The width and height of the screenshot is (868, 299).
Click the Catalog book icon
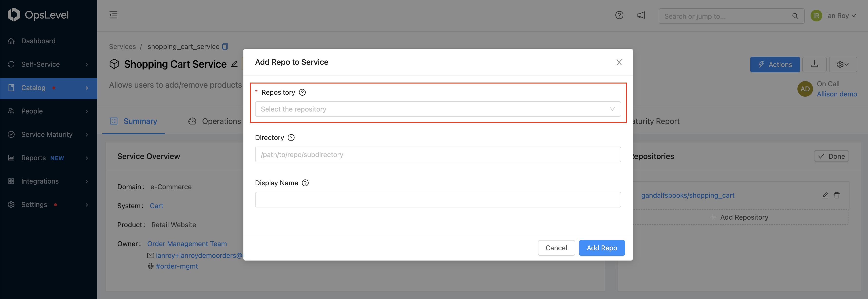pos(11,88)
